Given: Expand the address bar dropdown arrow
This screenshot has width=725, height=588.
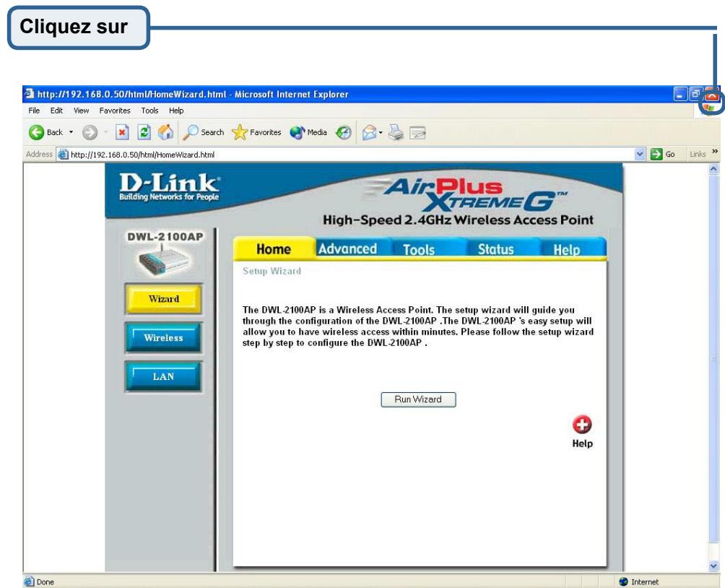Looking at the screenshot, I should point(640,154).
